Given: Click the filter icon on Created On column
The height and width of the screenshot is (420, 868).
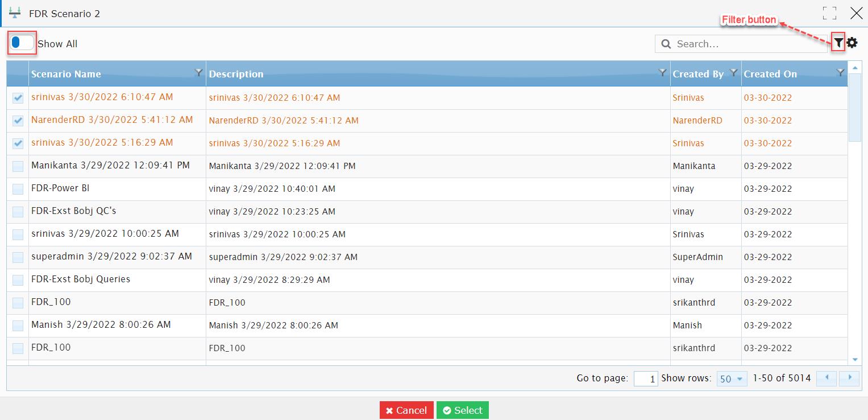Looking at the screenshot, I should coord(841,72).
